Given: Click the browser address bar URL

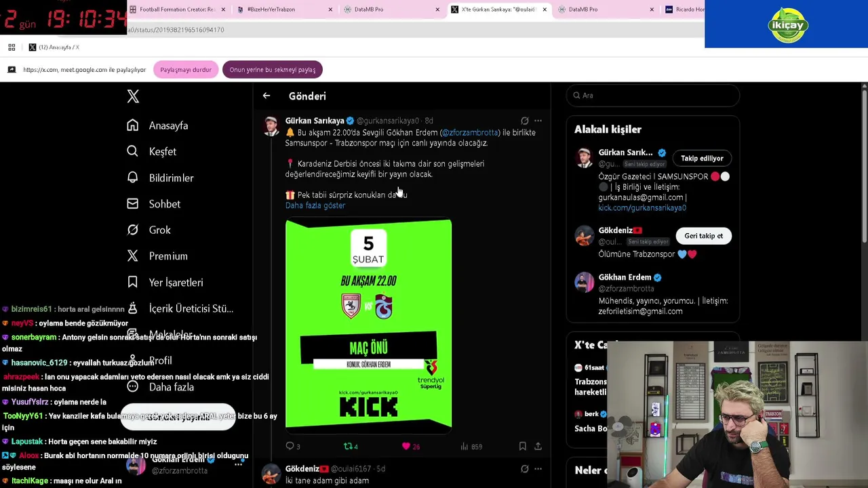Looking at the screenshot, I should [176, 30].
